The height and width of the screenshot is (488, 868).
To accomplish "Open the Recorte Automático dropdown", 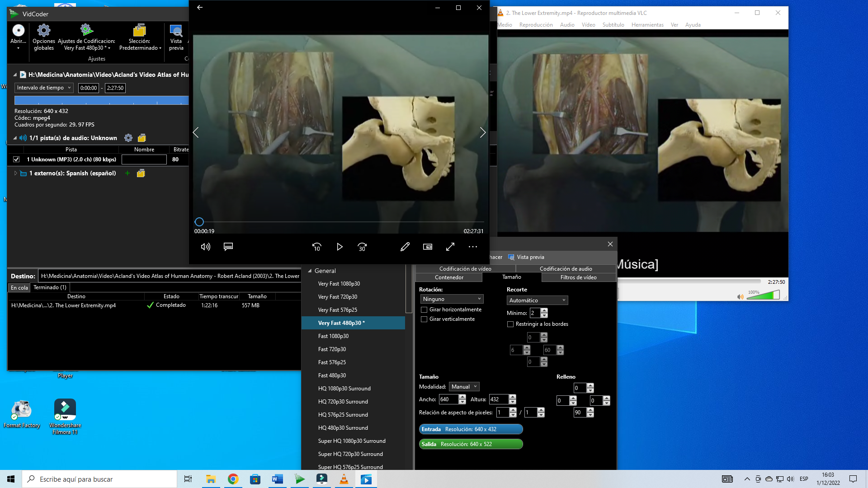I will pyautogui.click(x=537, y=300).
